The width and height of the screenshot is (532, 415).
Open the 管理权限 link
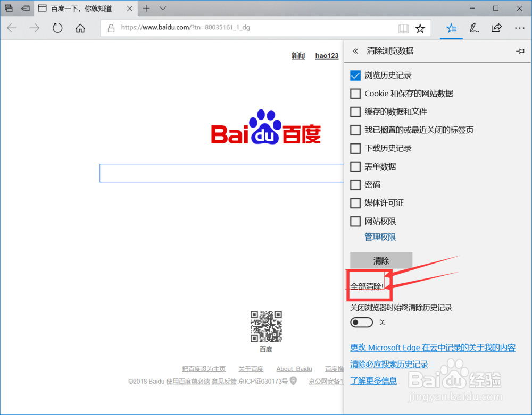click(380, 236)
